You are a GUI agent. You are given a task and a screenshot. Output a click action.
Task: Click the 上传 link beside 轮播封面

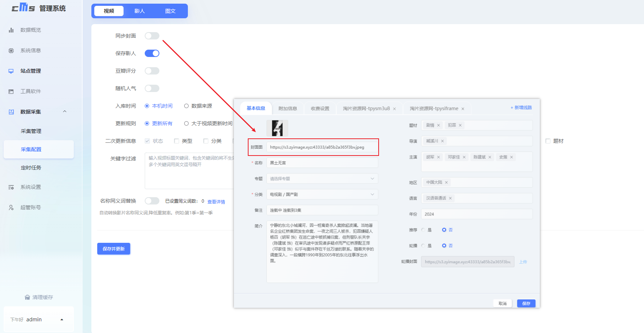tap(523, 262)
